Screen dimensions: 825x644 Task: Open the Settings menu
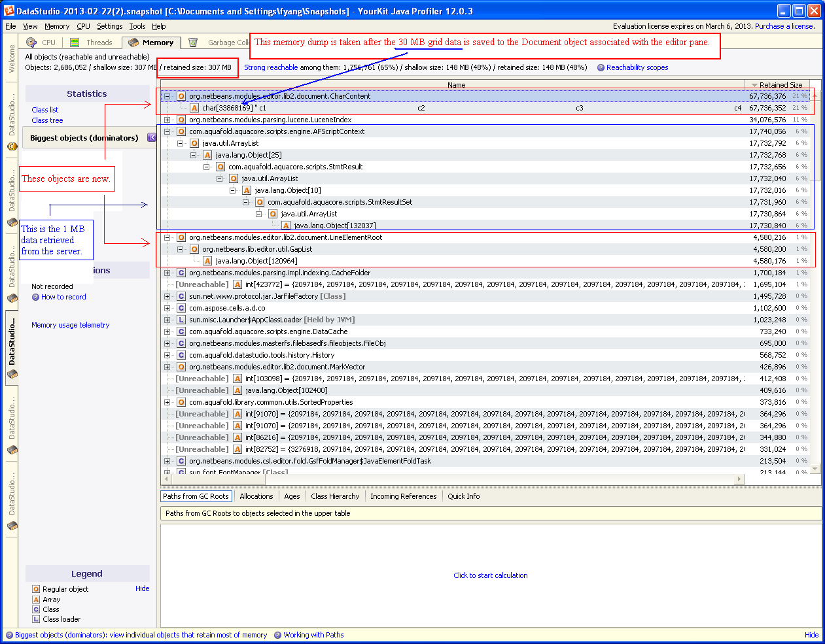pyautogui.click(x=109, y=26)
